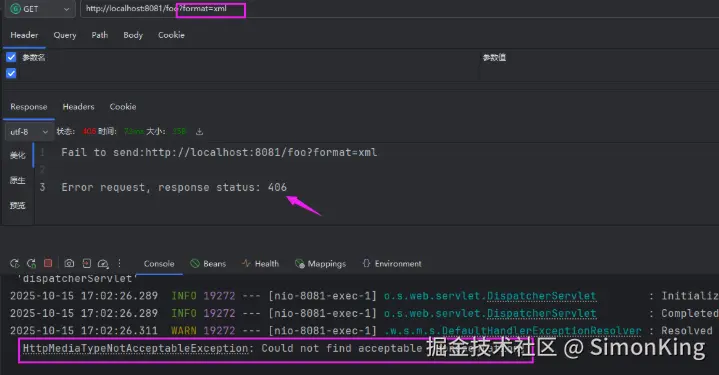Image resolution: width=719 pixels, height=375 pixels.
Task: Open the utf-8 encoding dropdown
Action: 28,132
